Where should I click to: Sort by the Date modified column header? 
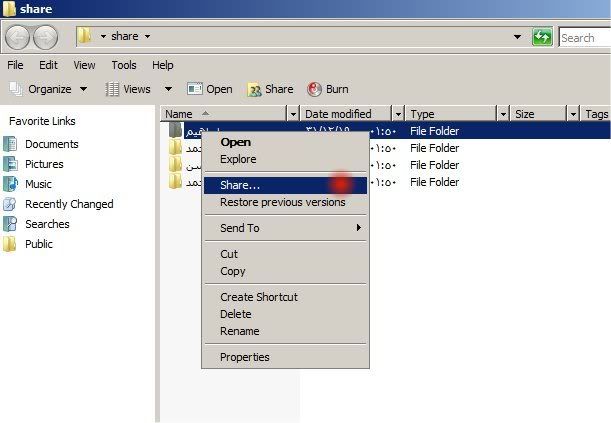click(x=346, y=114)
